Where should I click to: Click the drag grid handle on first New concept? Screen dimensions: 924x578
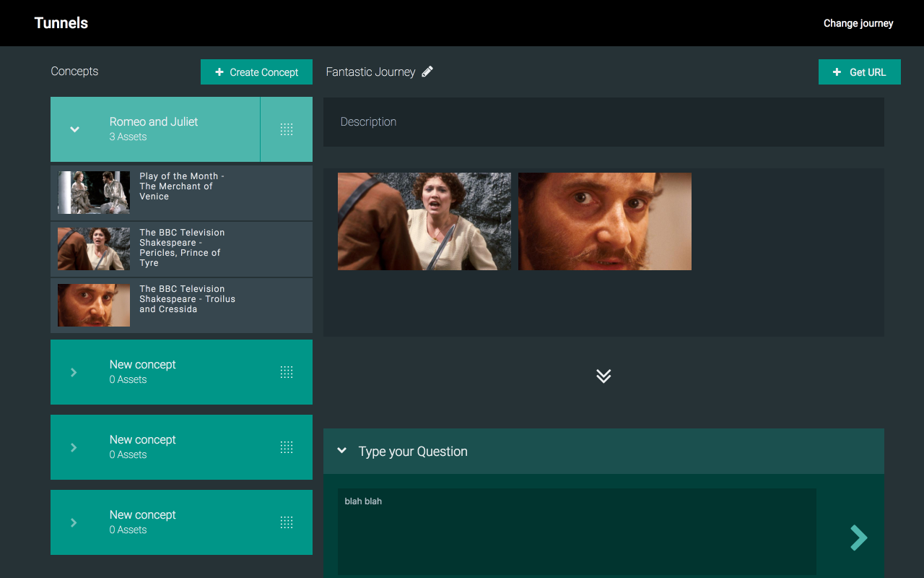[287, 372]
